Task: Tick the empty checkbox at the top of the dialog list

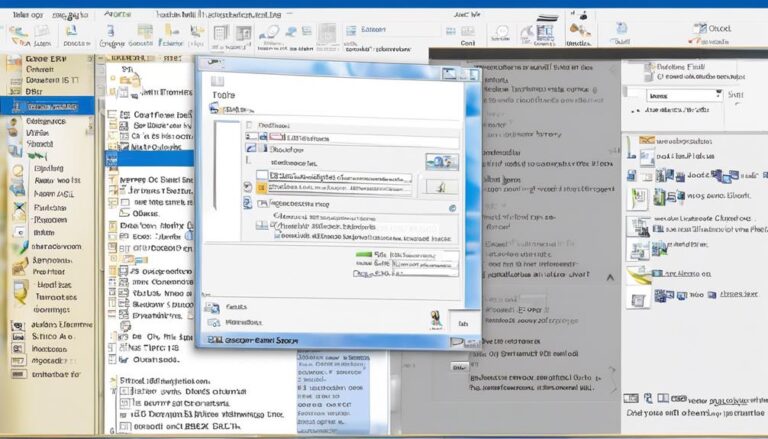Action: [x=250, y=127]
